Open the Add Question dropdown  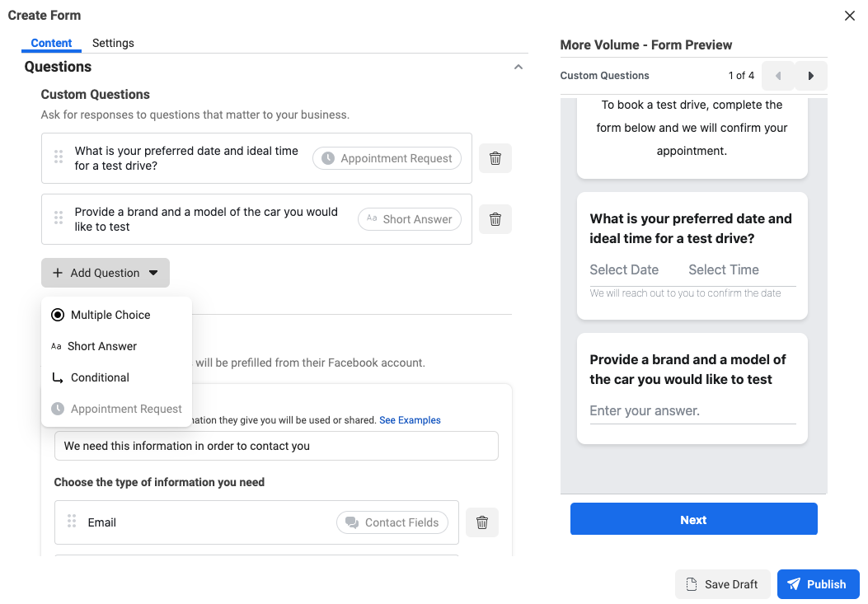pos(106,273)
